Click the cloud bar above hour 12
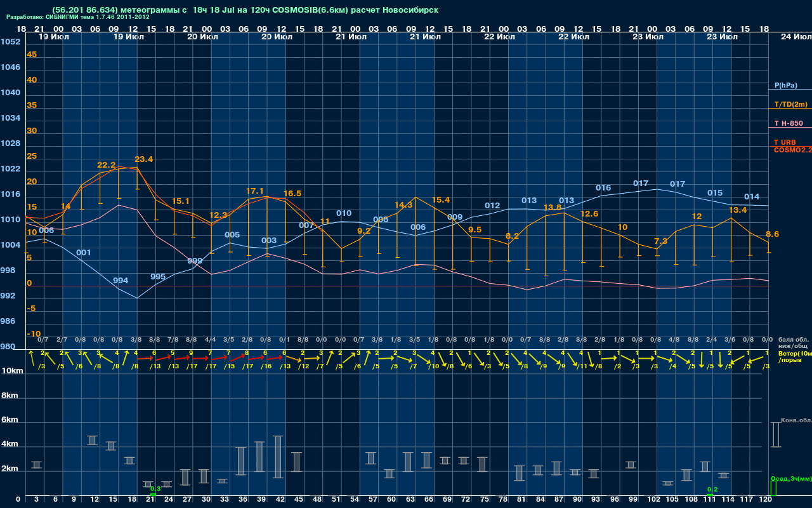This screenshot has width=812, height=508. (x=92, y=441)
